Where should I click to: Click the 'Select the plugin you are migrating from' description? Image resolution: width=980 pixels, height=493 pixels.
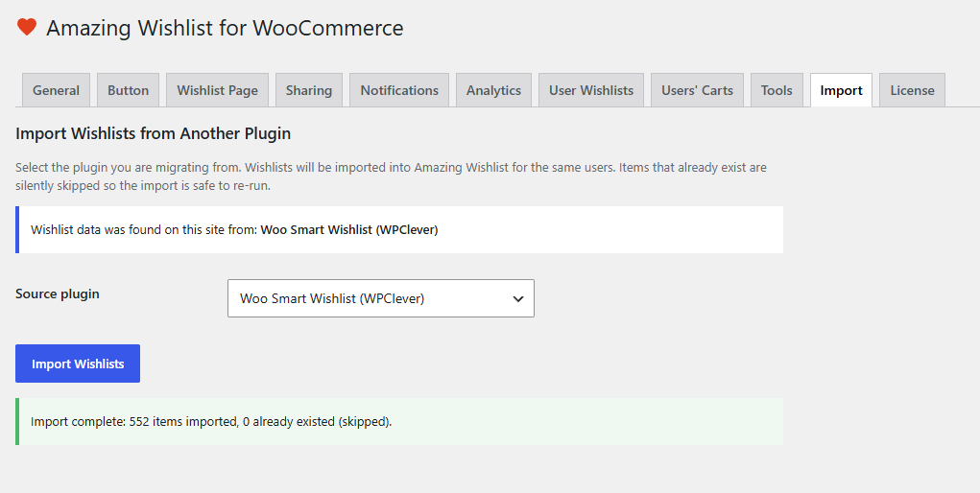click(392, 176)
